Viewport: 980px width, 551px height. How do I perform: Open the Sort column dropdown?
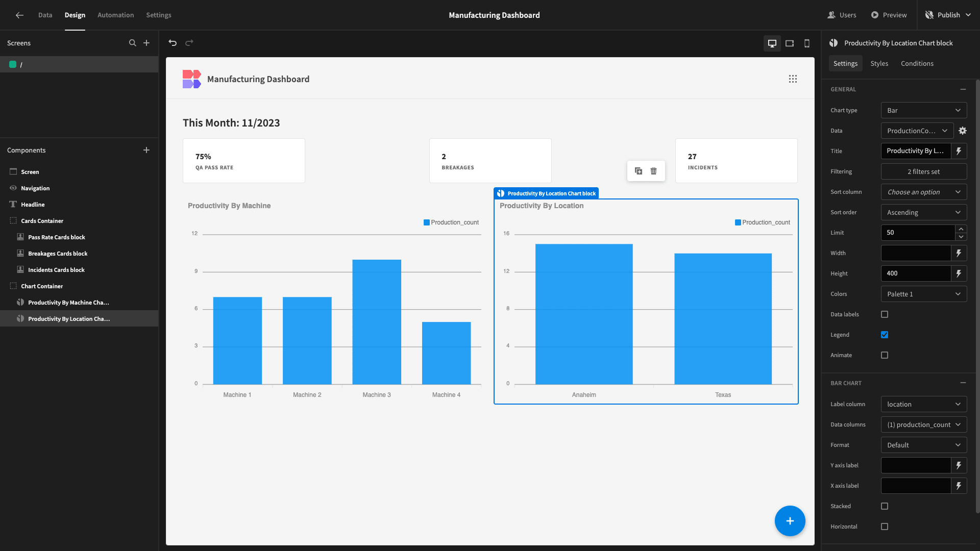coord(924,192)
